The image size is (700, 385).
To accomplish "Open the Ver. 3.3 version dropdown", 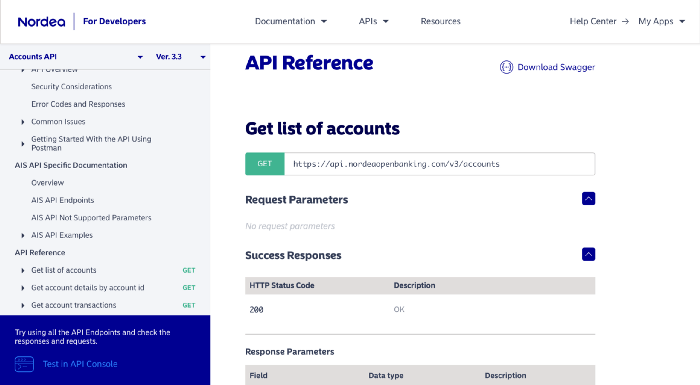I will pos(180,57).
